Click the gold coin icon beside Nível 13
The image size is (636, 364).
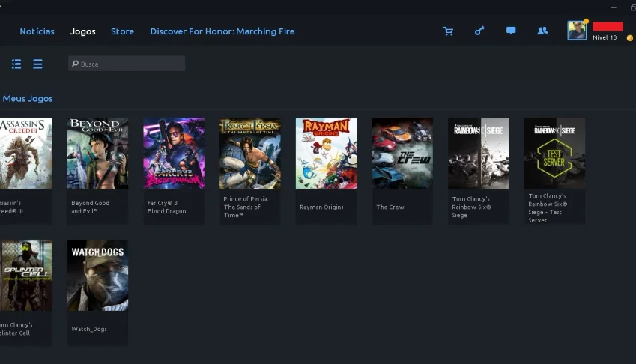coord(630,38)
